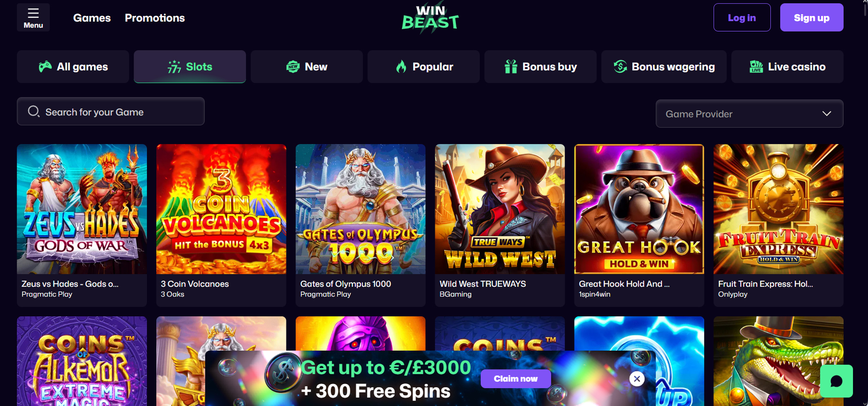Click the Game Provider chevron arrow

coord(827,114)
